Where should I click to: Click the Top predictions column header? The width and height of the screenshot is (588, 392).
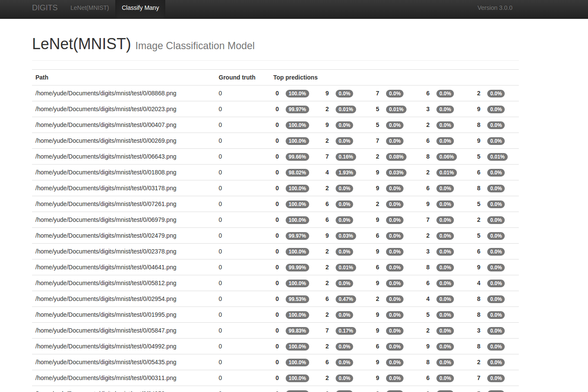295,77
